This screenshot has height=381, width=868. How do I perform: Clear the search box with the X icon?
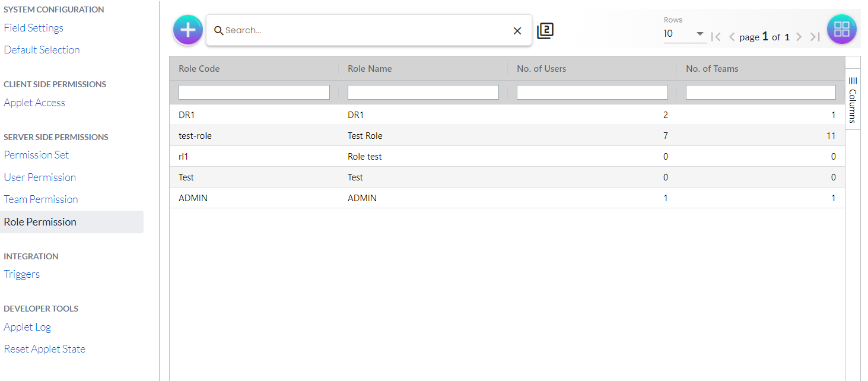517,31
